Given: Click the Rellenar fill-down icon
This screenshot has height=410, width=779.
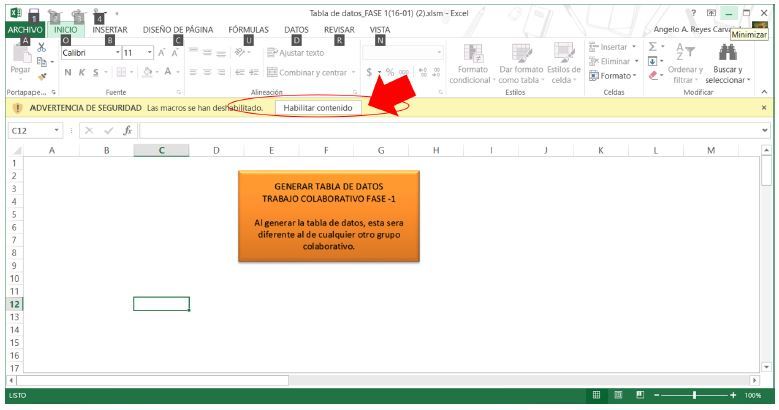Looking at the screenshot, I should (653, 61).
